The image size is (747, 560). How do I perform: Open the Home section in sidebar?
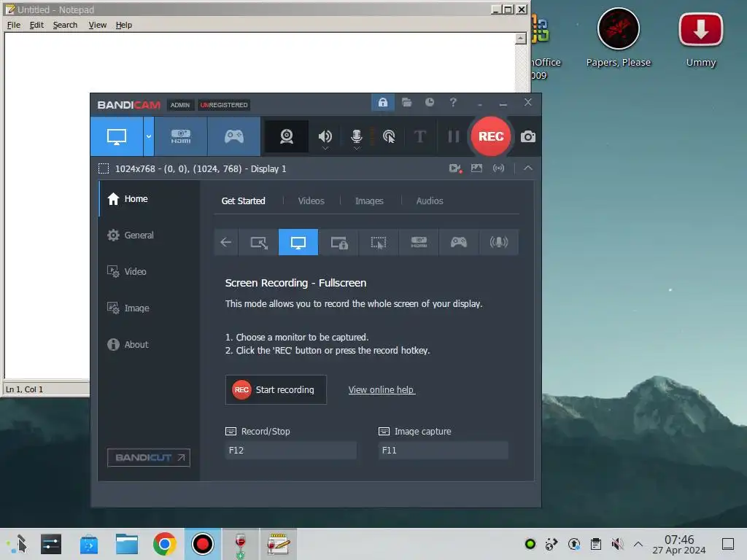pyautogui.click(x=150, y=198)
